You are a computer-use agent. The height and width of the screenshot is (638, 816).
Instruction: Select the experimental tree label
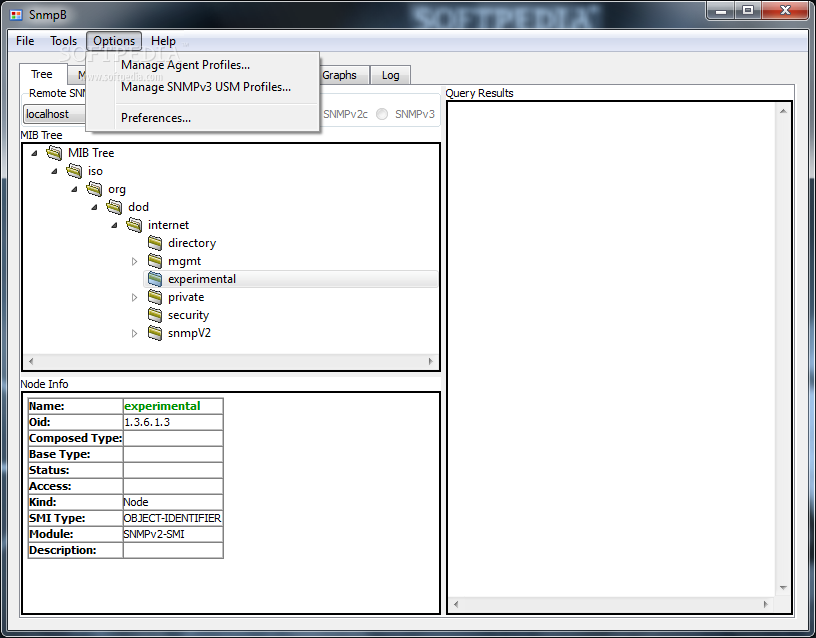202,279
